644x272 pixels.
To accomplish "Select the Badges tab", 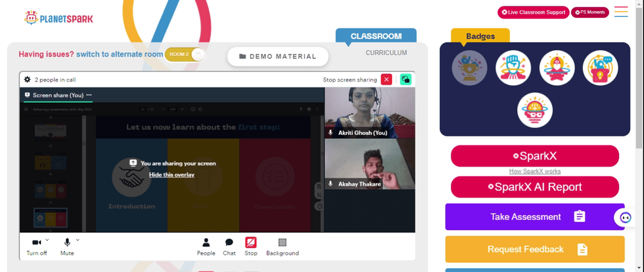I will point(480,36).
